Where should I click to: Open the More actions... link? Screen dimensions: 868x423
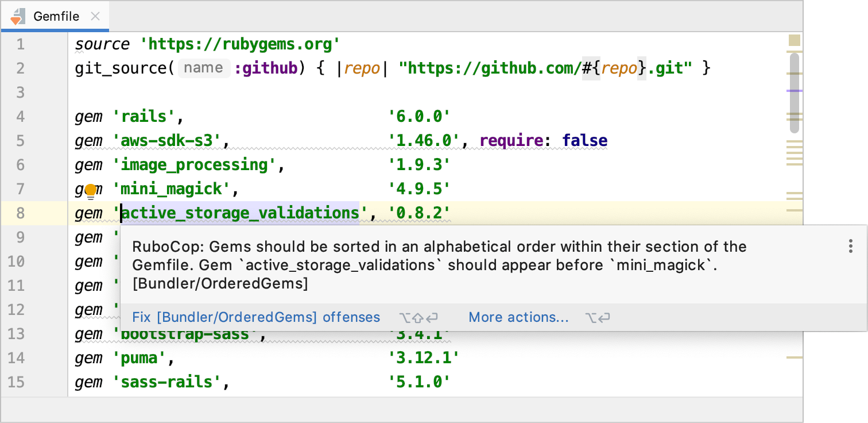[x=518, y=317]
